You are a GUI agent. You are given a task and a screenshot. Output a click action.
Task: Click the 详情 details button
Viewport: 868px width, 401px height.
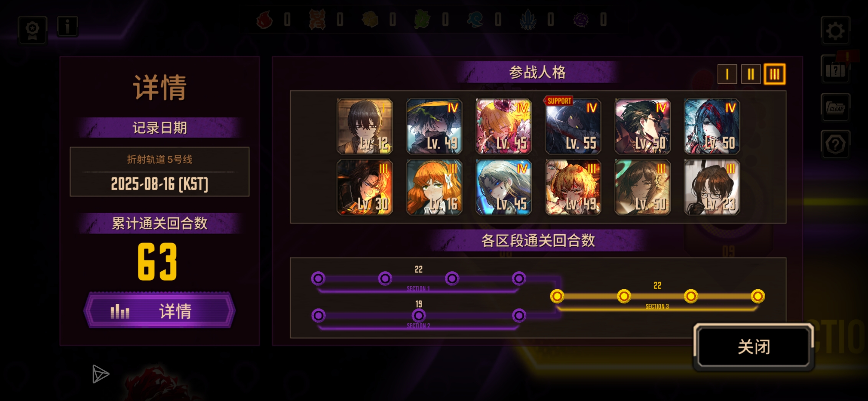click(160, 310)
